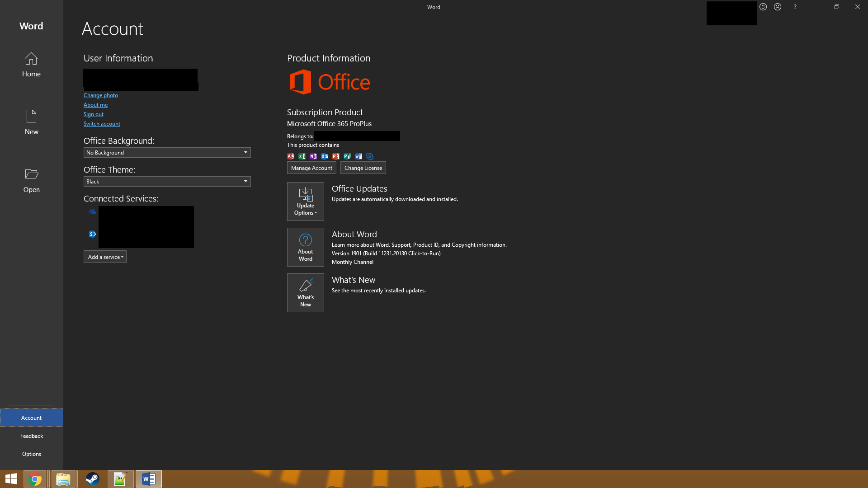868x488 pixels.
Task: Open the Office Background dropdown
Action: coord(167,152)
